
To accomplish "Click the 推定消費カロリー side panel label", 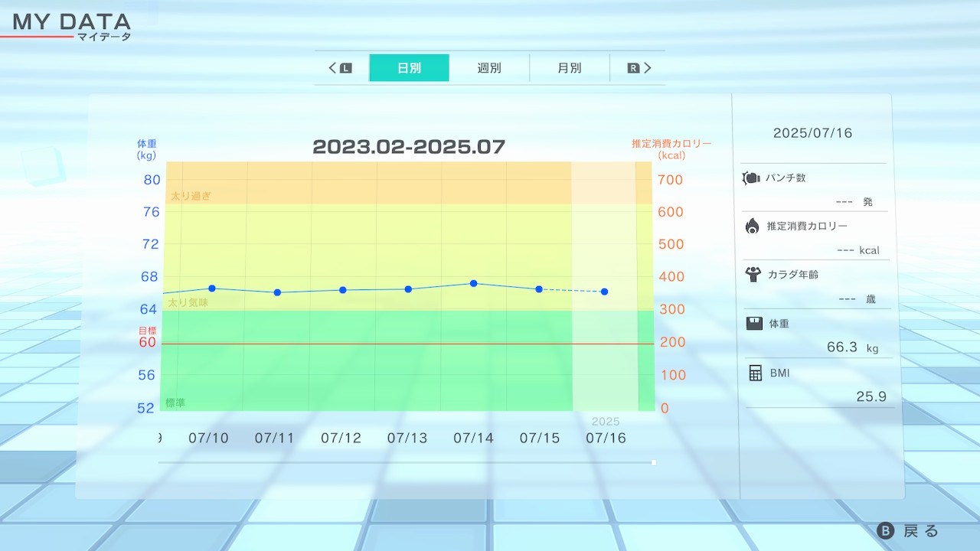I will click(807, 226).
